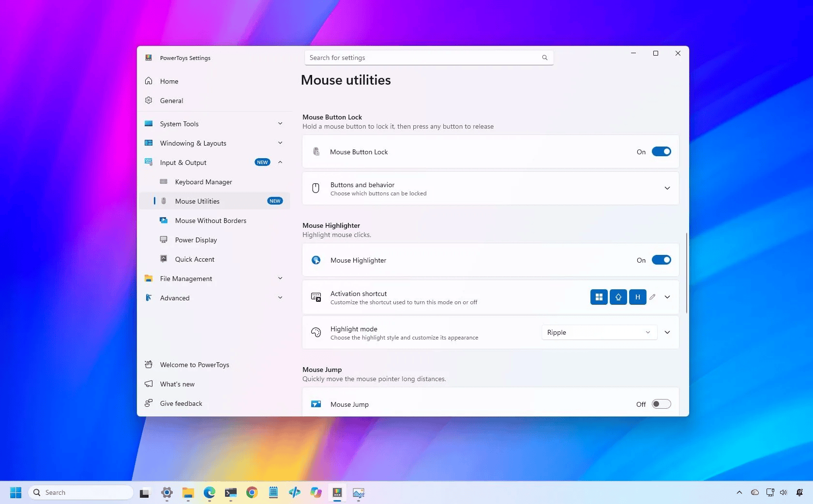813x504 pixels.
Task: Select Mouse Without Borders page
Action: click(x=214, y=221)
